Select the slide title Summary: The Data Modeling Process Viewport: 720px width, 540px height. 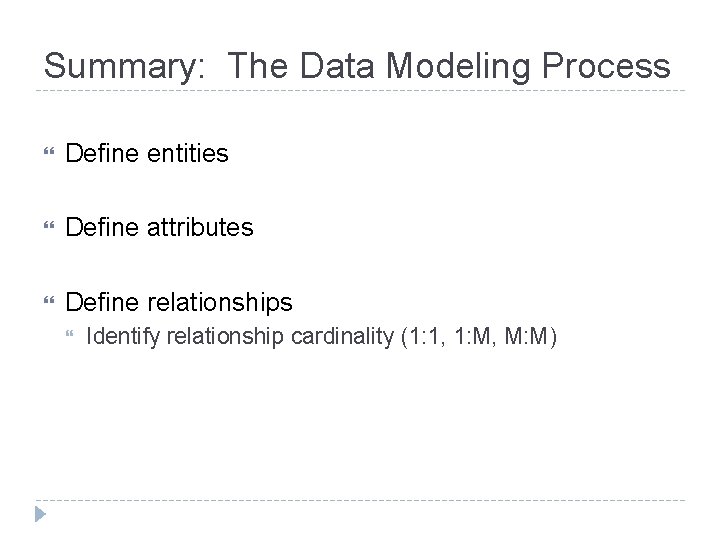tap(357, 66)
